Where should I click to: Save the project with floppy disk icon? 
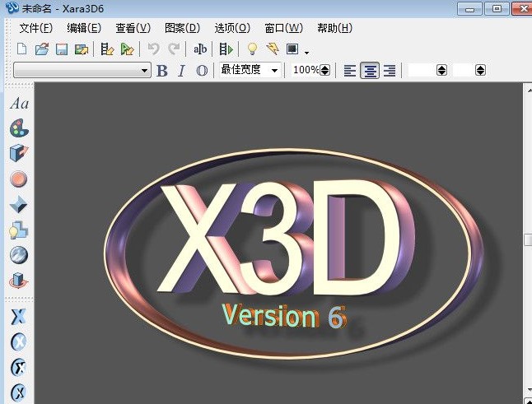coord(62,49)
